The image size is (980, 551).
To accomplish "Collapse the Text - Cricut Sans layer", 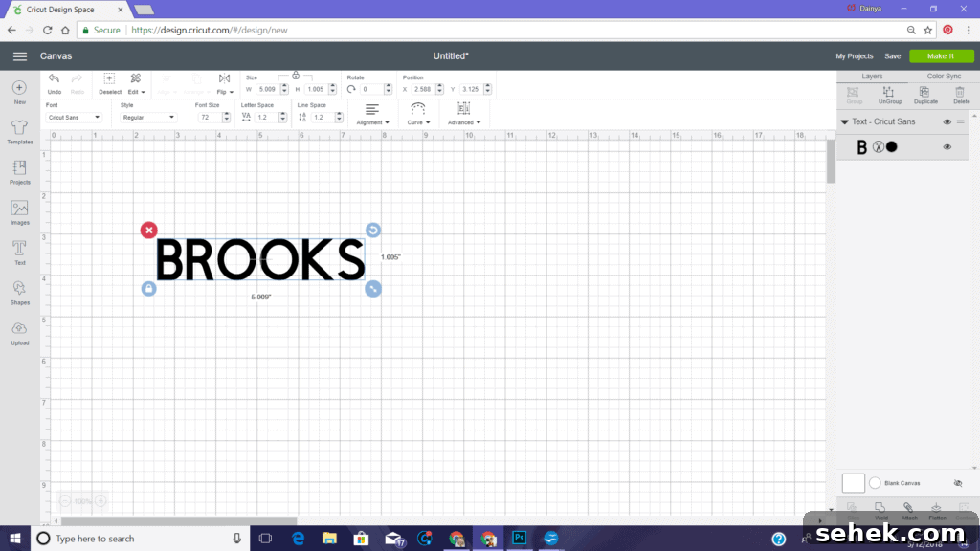I will (x=844, y=122).
